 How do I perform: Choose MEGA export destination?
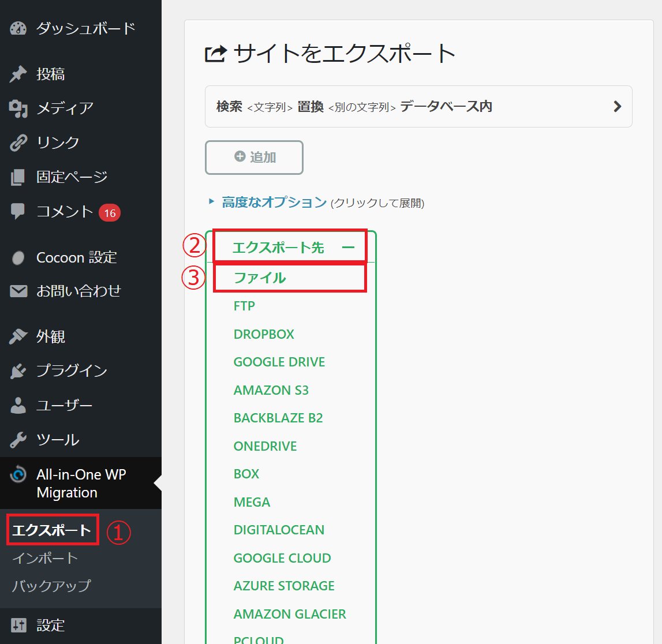click(252, 502)
